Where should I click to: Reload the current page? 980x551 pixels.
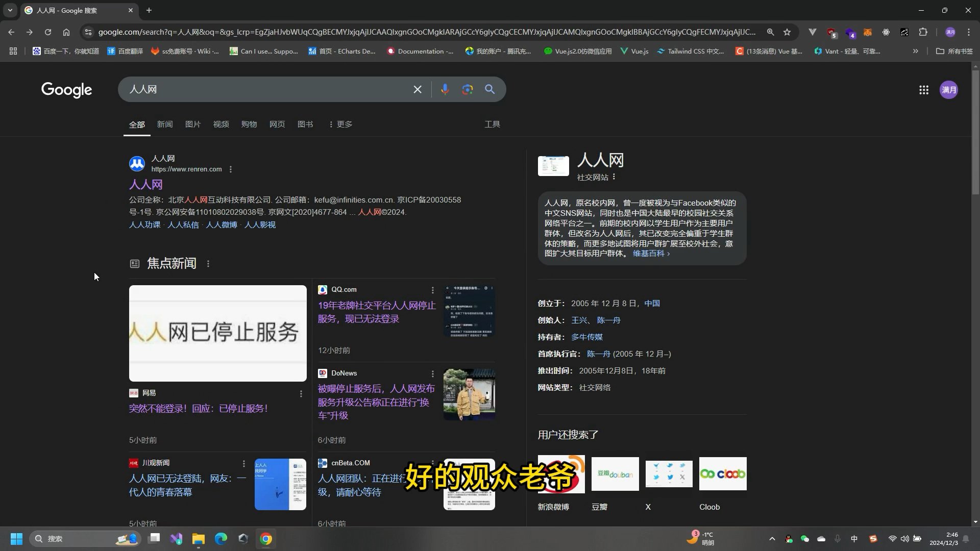[x=48, y=32]
